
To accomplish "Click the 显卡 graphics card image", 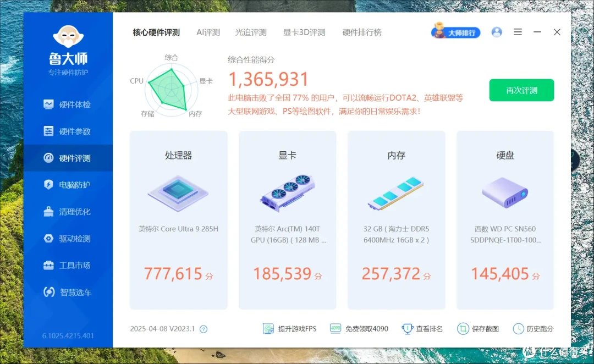I will point(287,192).
